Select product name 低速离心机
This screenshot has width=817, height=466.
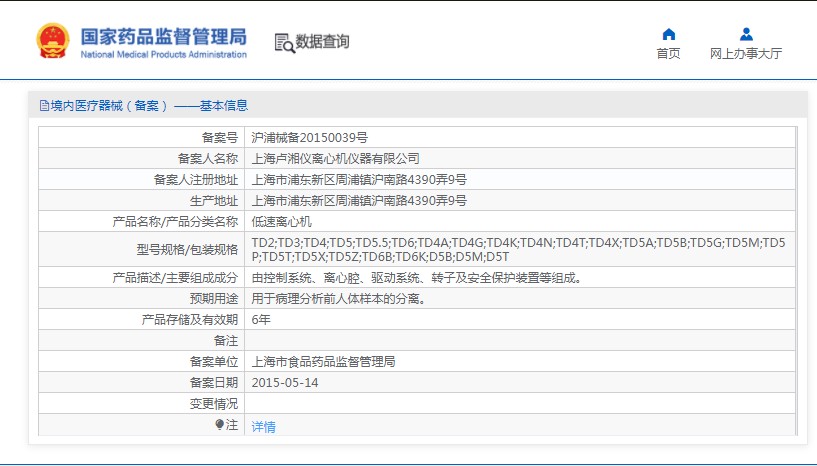tap(281, 222)
